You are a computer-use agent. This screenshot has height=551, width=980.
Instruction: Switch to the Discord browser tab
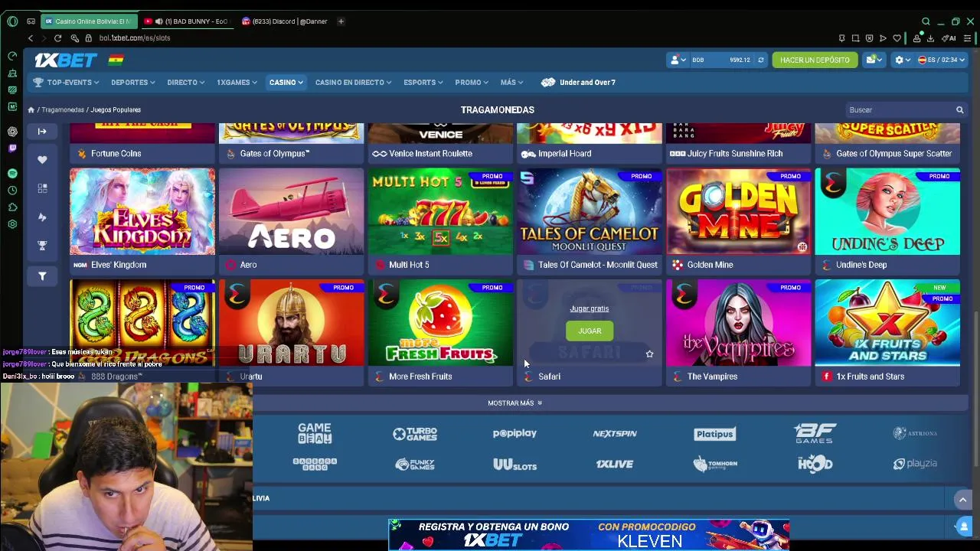click(x=285, y=21)
